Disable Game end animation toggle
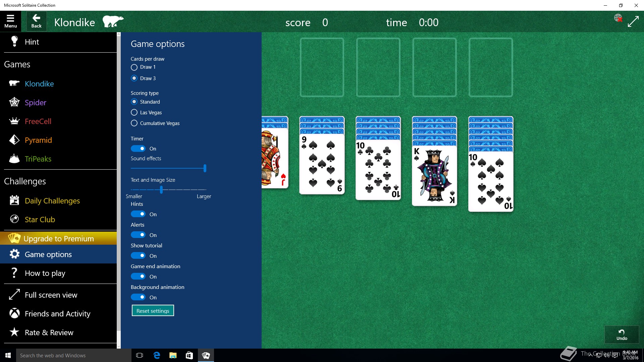The height and width of the screenshot is (362, 644). point(138,276)
